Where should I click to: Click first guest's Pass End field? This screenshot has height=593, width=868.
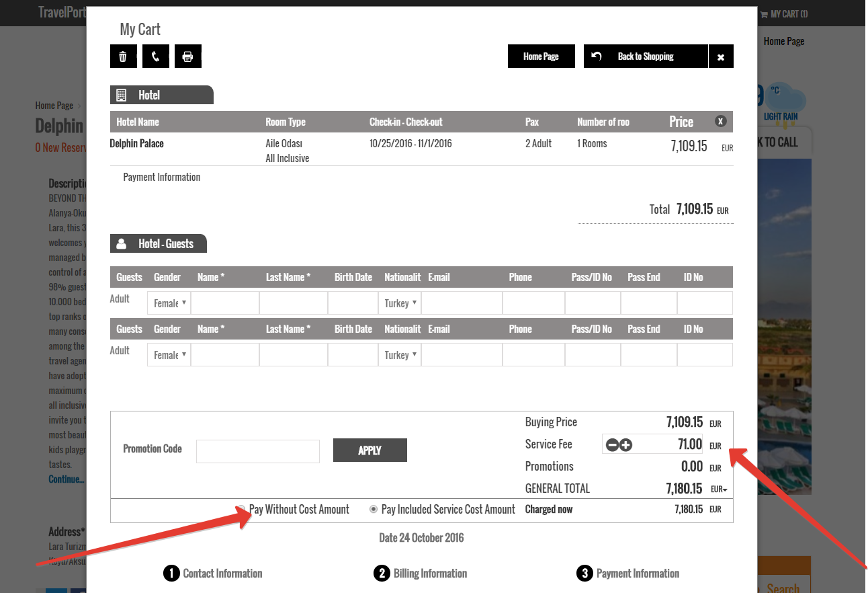point(649,303)
